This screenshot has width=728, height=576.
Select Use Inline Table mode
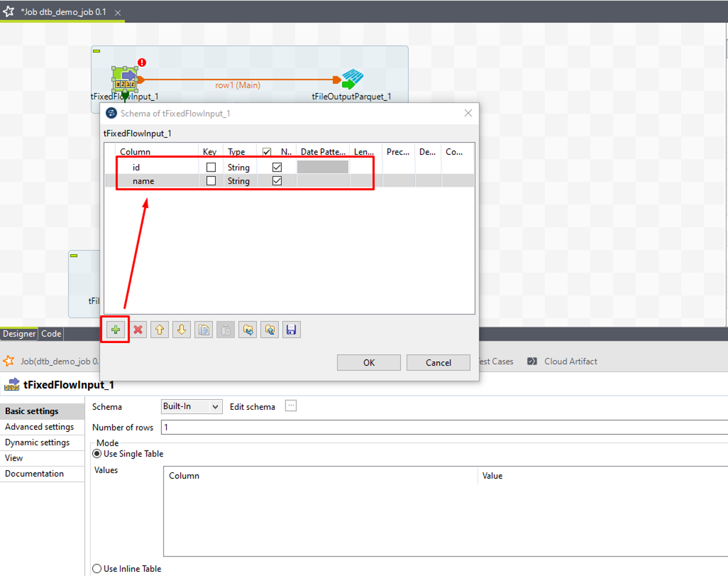click(x=97, y=568)
